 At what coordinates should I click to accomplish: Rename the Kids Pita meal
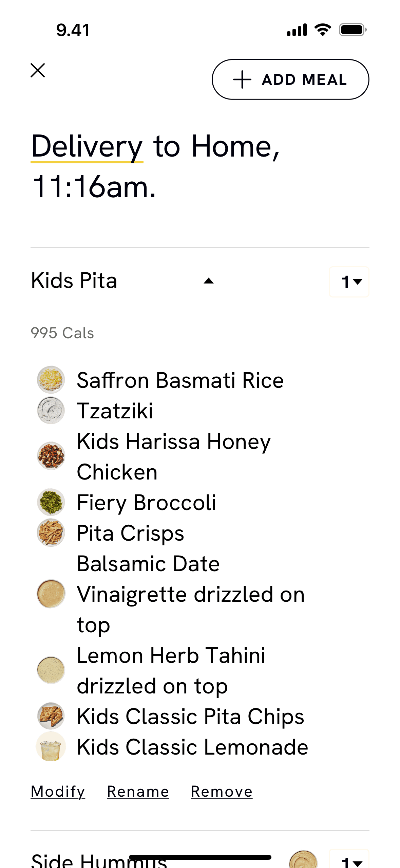(138, 792)
